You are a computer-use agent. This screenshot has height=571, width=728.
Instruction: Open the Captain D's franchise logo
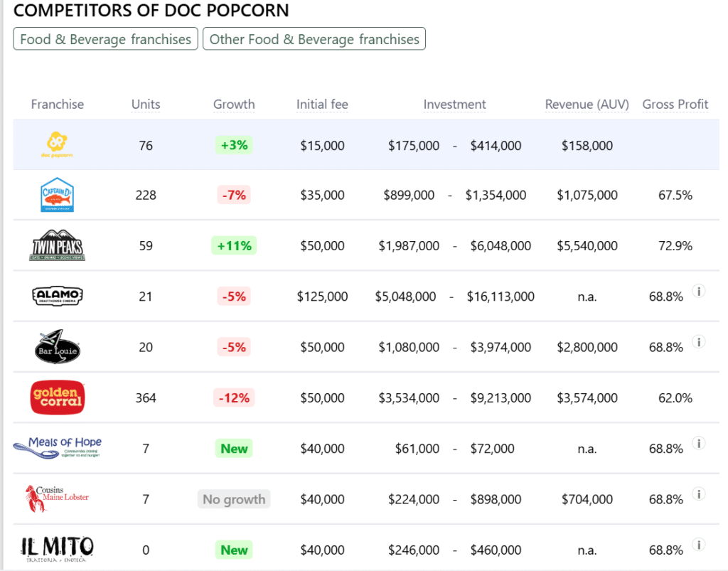tap(57, 195)
